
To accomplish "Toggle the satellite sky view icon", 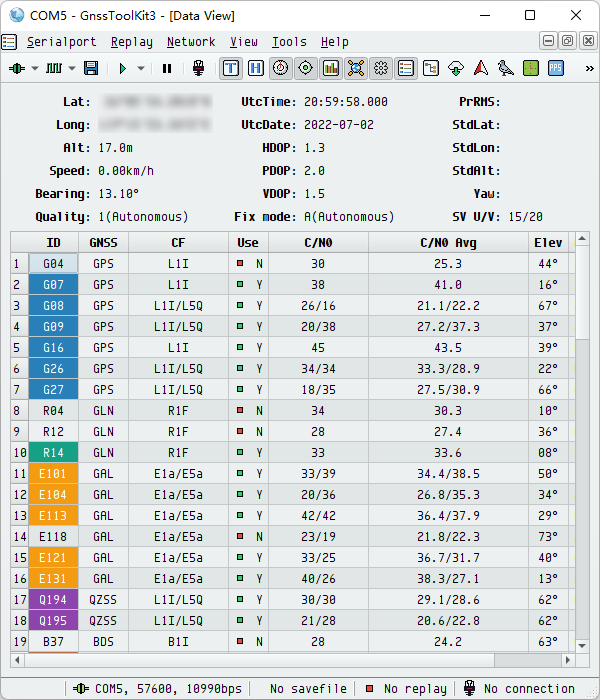I will 356,68.
